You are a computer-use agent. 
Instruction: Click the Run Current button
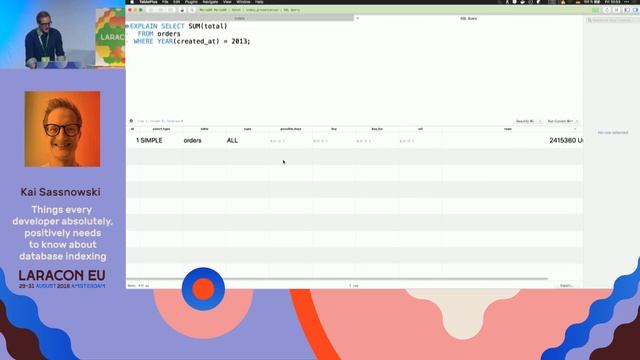click(x=560, y=121)
